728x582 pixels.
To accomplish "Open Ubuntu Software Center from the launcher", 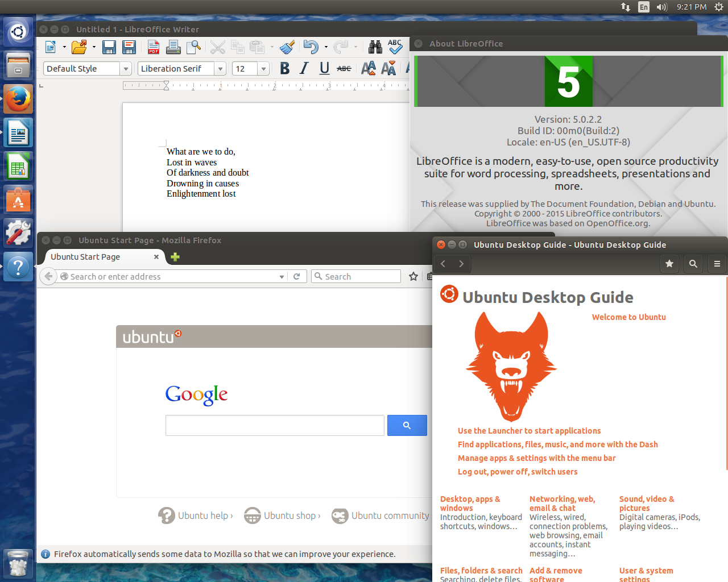I will (18, 200).
